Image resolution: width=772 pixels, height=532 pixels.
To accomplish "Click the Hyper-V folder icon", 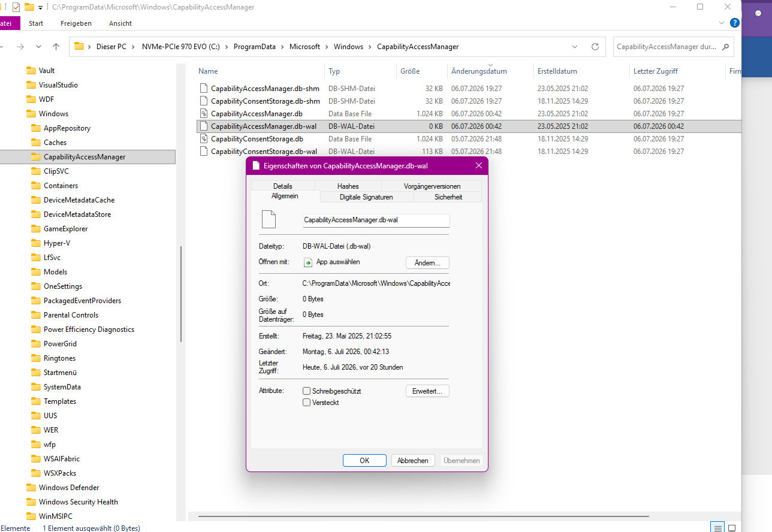I will pyautogui.click(x=36, y=243).
